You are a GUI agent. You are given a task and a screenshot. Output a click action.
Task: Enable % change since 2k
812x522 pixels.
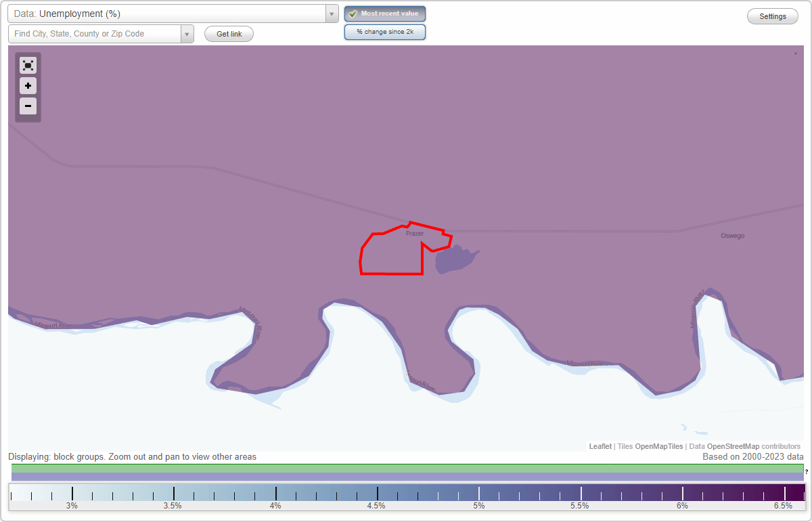385,32
